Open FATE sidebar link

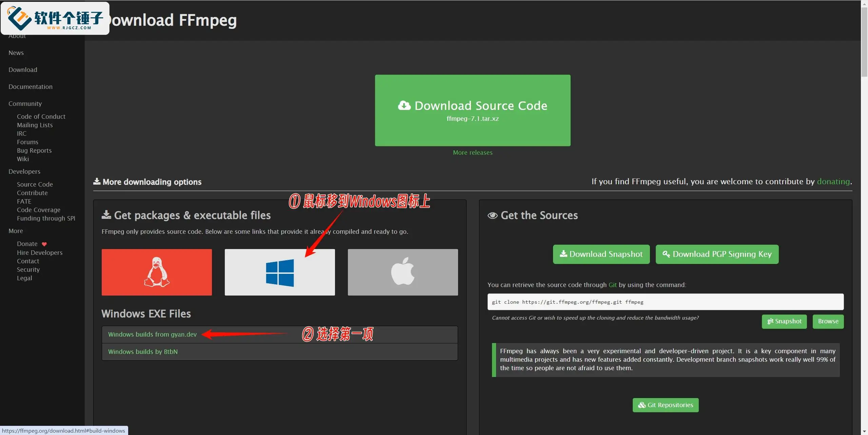pyautogui.click(x=24, y=202)
